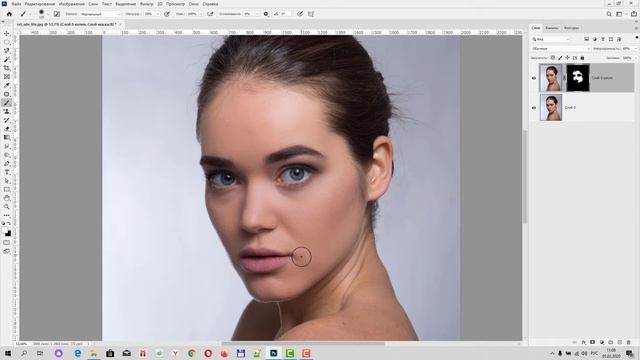Viewport: 640px width, 360px height.
Task: Click the Add layer style fx button
Action: 584,342
